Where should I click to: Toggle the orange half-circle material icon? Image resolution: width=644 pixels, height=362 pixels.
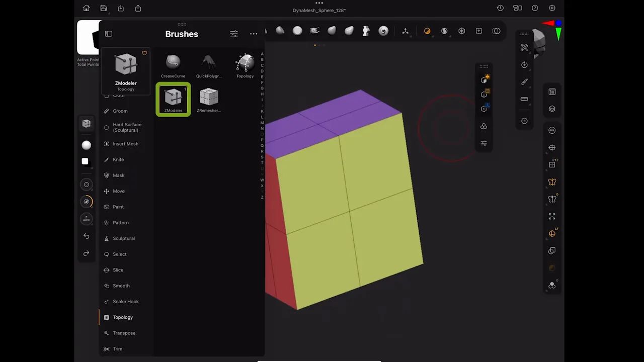tap(427, 31)
